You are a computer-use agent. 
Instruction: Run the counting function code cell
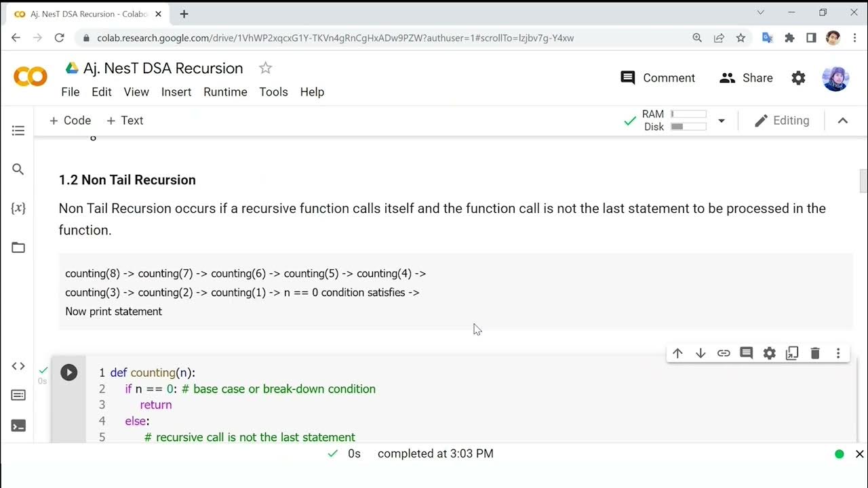pos(68,372)
